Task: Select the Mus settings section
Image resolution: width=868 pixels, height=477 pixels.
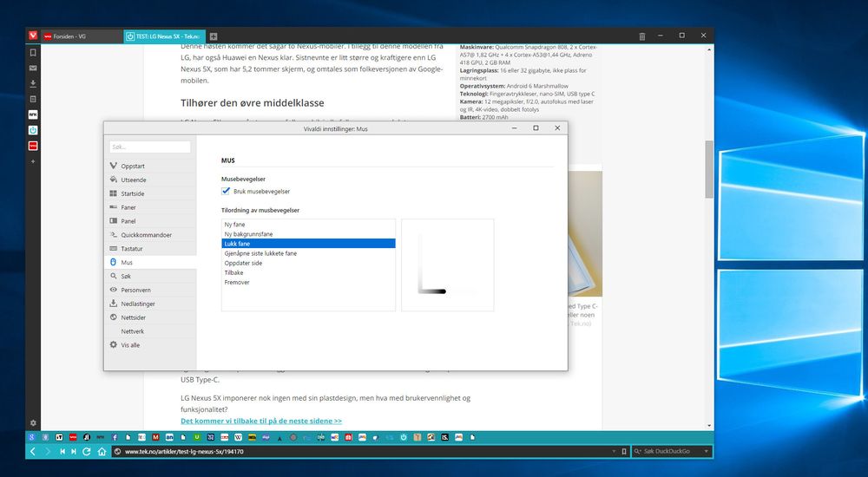Action: (150, 262)
